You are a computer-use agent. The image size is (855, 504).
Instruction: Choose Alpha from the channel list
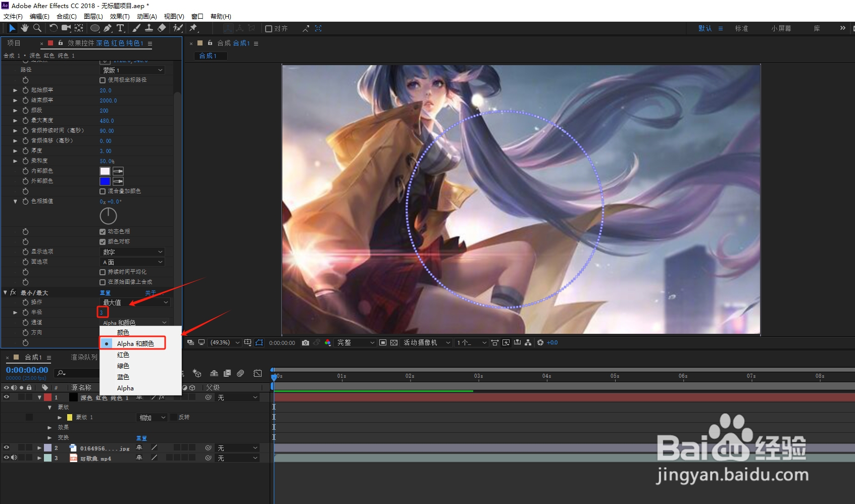(140, 388)
